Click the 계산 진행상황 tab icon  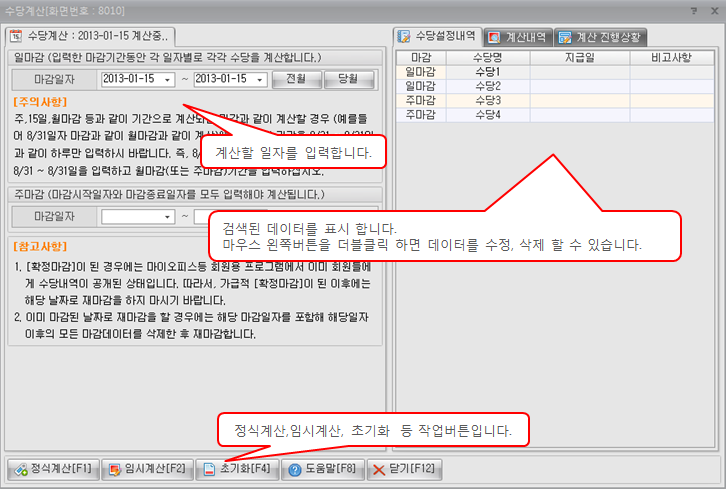click(565, 38)
